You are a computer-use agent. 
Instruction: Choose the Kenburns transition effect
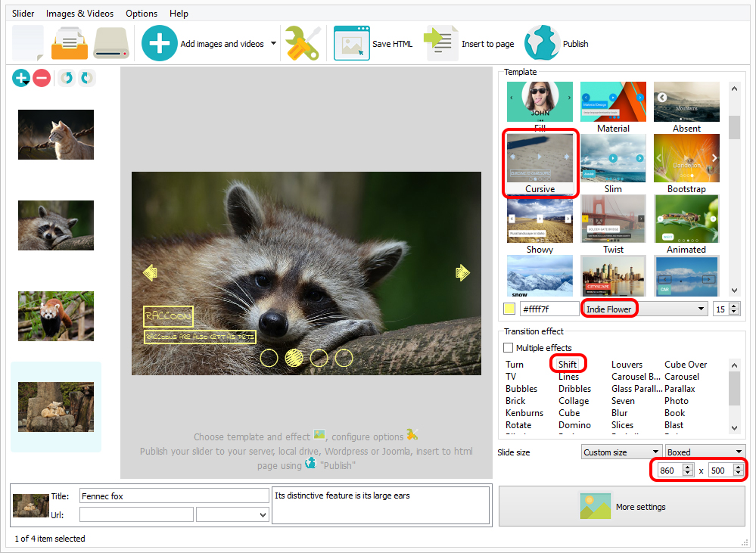(524, 413)
